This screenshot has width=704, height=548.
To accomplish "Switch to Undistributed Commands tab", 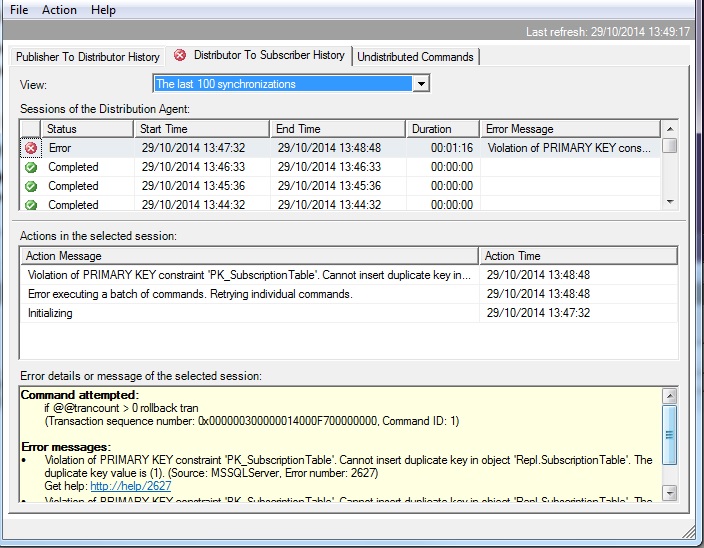I will click(416, 57).
